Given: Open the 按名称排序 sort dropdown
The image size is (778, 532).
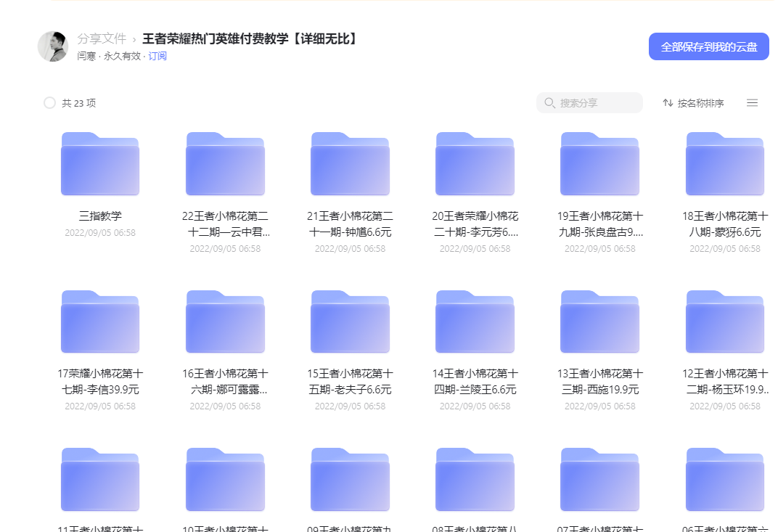Looking at the screenshot, I should (693, 103).
